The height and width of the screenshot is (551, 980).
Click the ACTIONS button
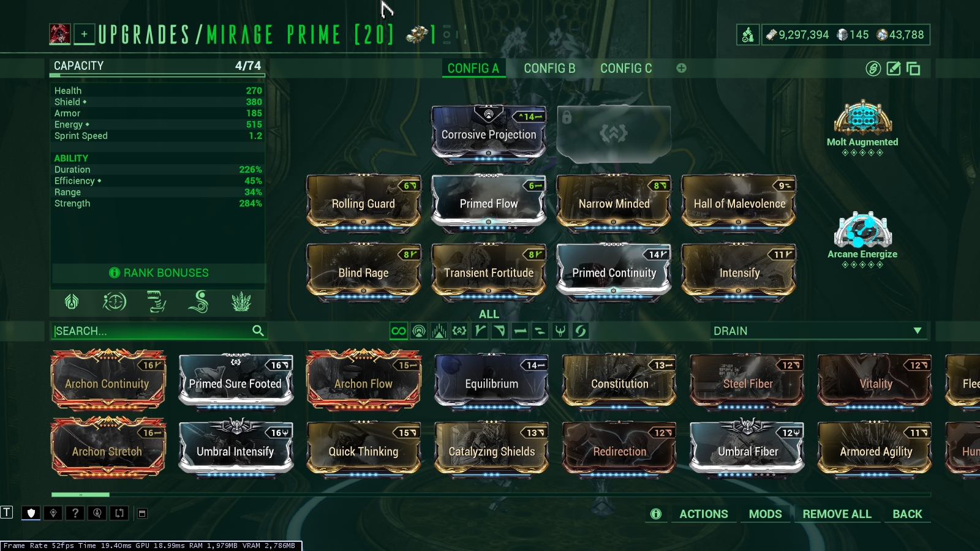[704, 514]
